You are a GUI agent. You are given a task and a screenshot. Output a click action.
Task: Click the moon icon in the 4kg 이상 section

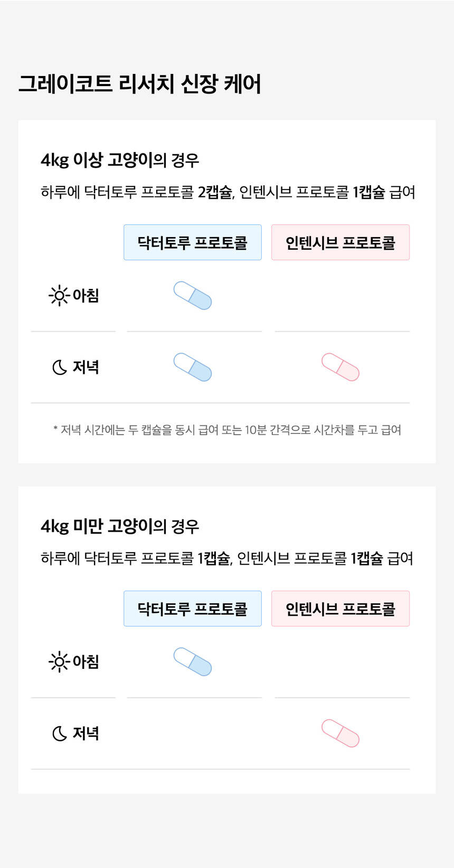coord(59,367)
